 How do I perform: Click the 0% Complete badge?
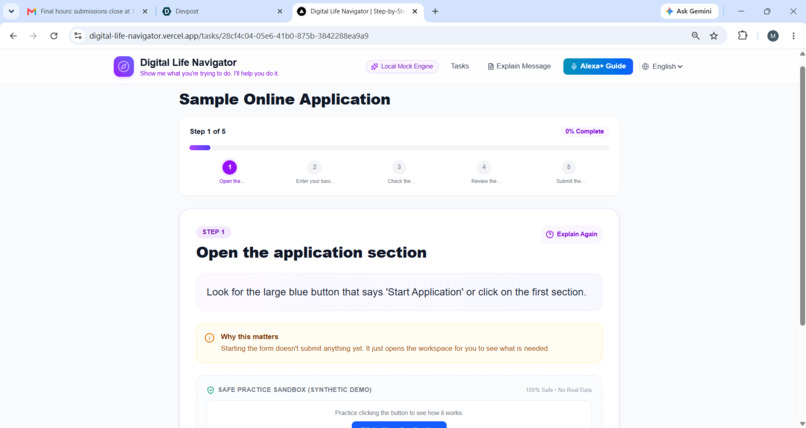(x=584, y=132)
